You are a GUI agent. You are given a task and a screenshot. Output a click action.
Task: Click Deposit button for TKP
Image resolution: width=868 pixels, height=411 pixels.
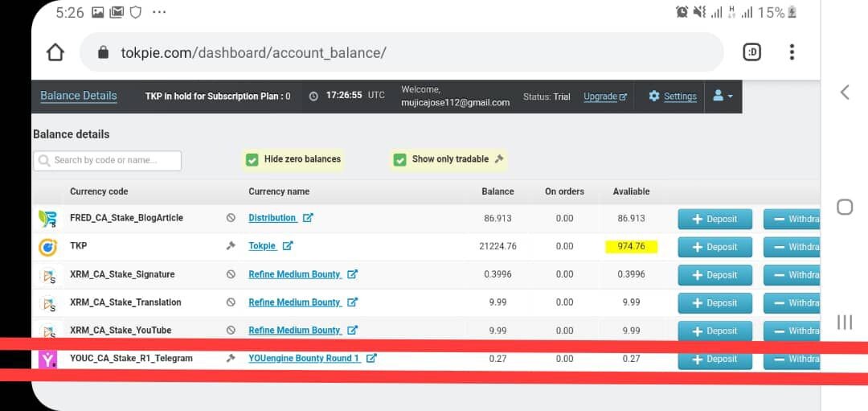point(714,247)
